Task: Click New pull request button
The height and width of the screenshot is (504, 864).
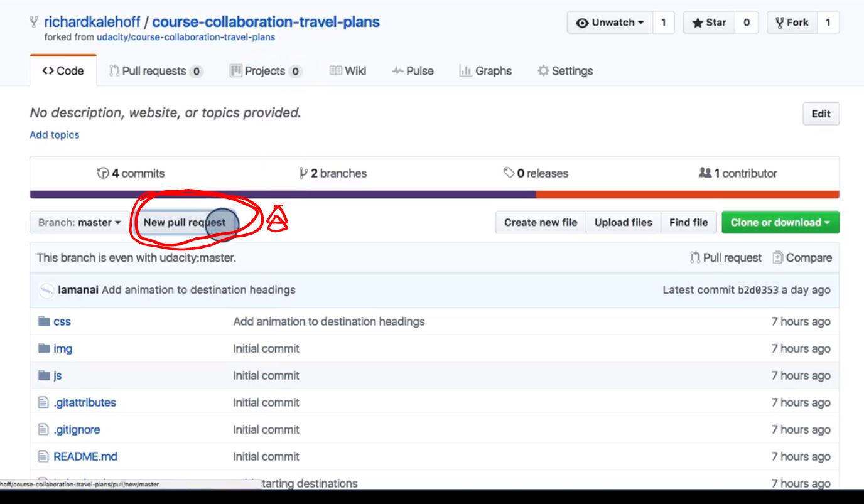Action: (185, 222)
